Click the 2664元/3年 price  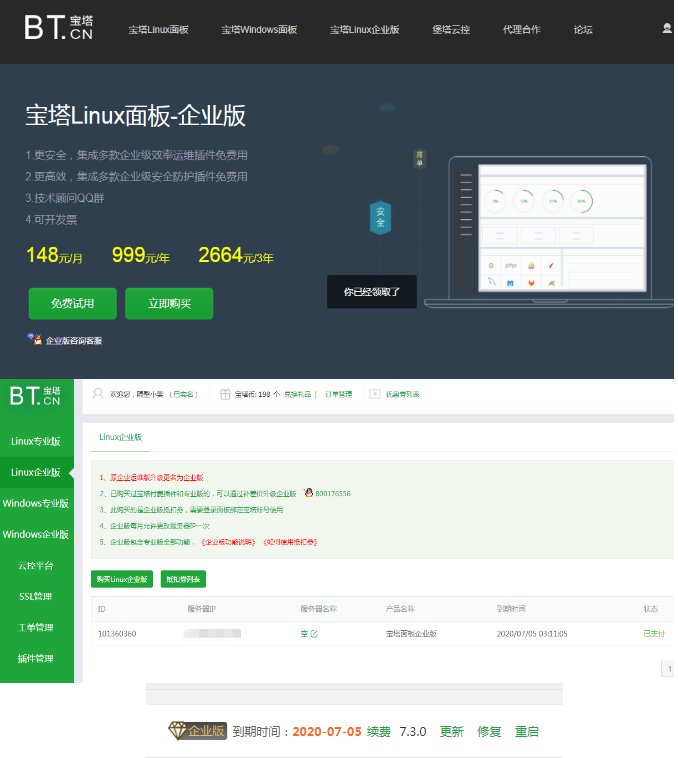235,255
